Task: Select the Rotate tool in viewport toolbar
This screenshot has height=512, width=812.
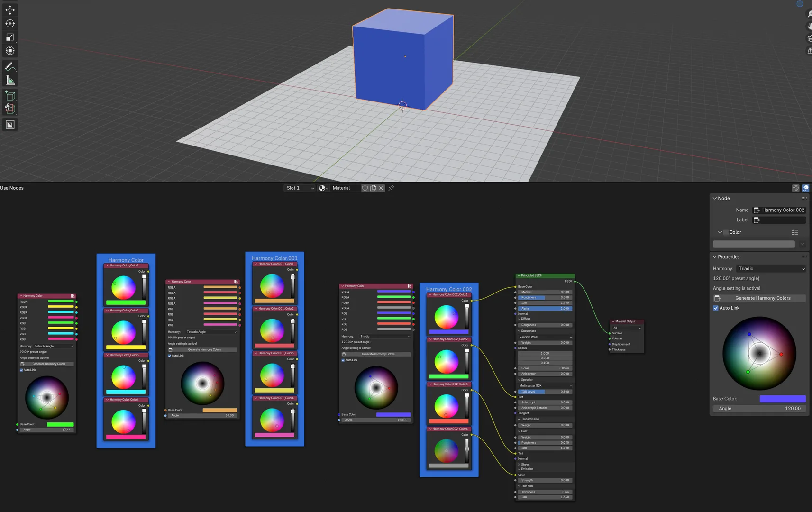Action: click(x=10, y=23)
